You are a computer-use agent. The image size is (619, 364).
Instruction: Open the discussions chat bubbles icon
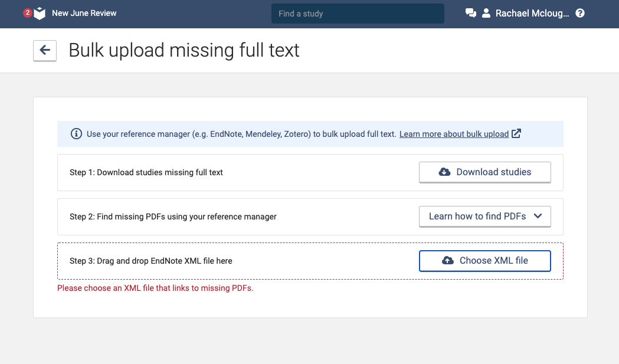tap(470, 14)
